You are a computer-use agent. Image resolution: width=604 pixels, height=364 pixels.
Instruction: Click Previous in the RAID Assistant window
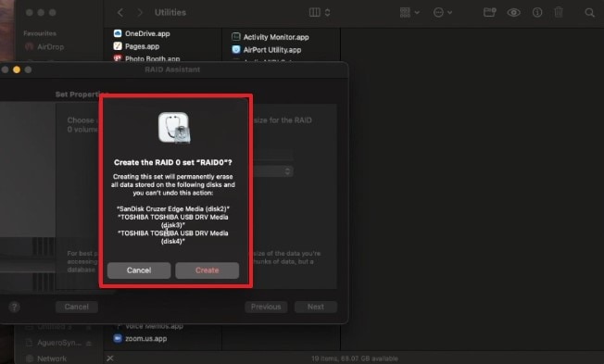pos(266,307)
